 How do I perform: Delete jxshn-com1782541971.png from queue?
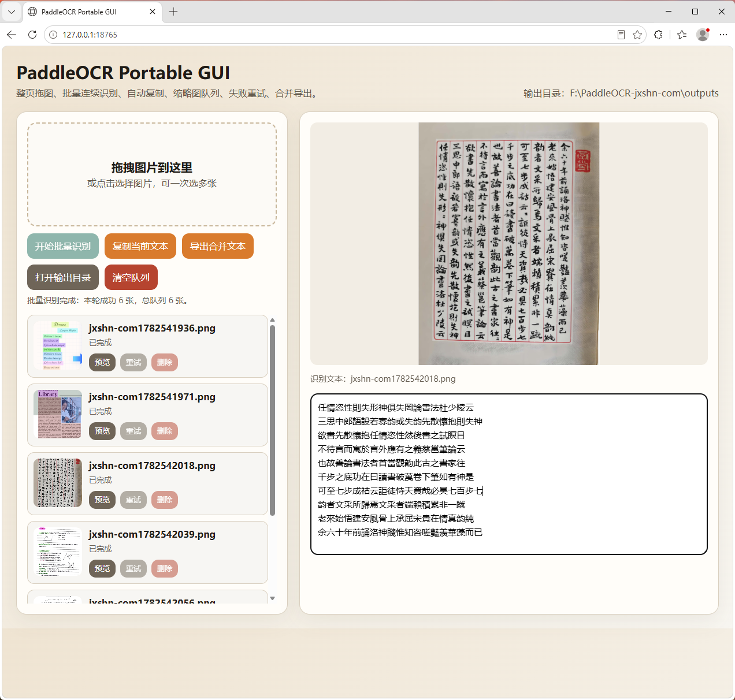coord(165,431)
